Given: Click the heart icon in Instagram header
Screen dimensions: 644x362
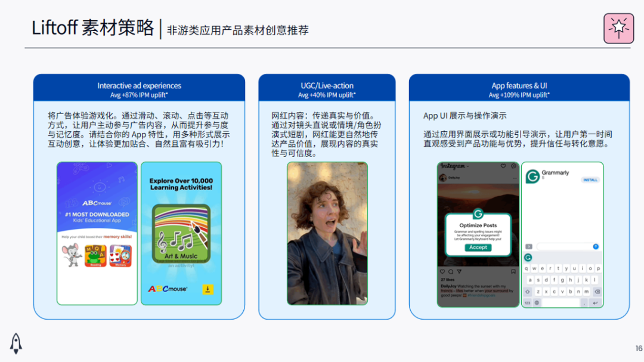Looking at the screenshot, I should (x=503, y=166).
